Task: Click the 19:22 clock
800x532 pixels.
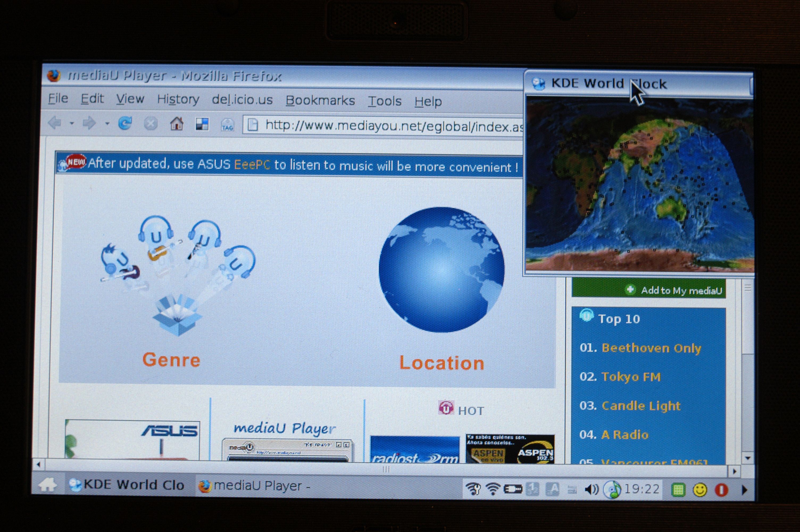Action: (x=642, y=489)
